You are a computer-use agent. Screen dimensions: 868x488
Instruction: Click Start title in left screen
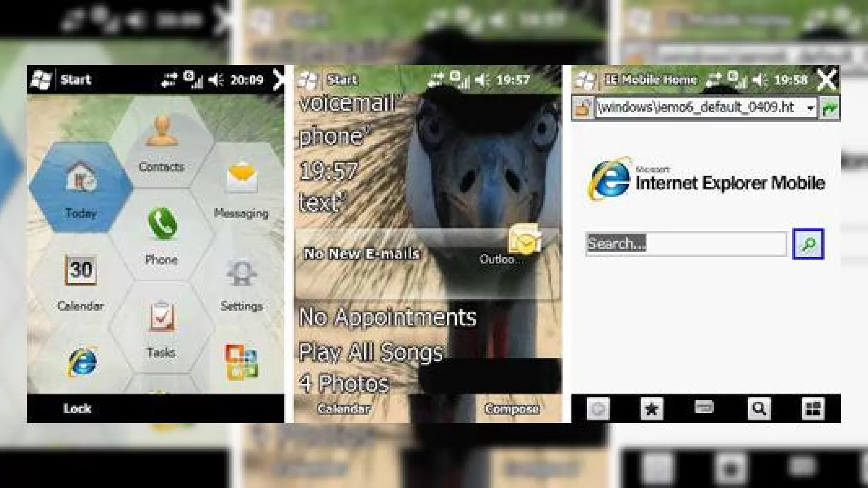[x=75, y=80]
